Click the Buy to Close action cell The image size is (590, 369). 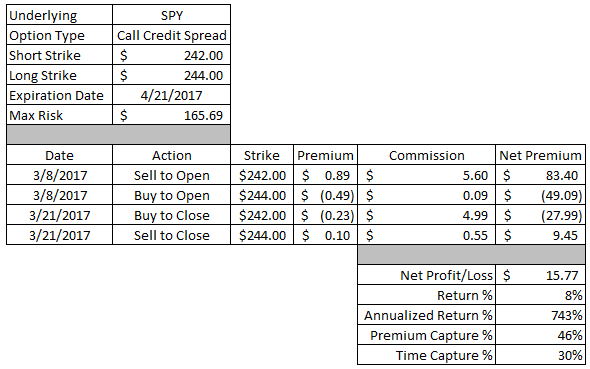click(172, 215)
